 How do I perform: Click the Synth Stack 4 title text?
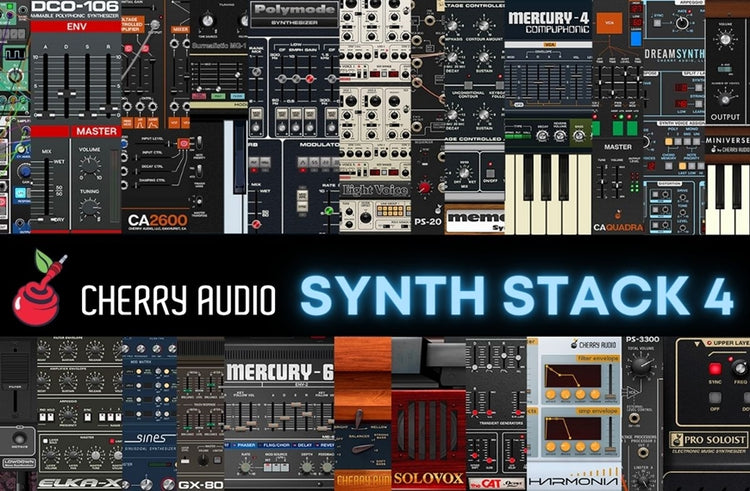pos(516,294)
